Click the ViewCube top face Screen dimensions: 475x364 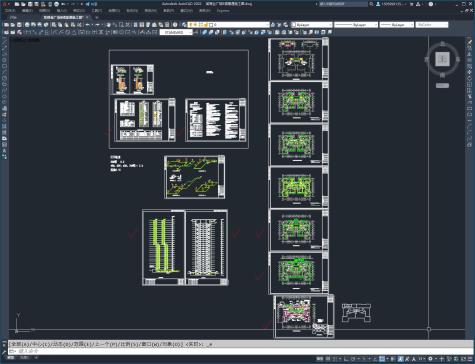(442, 59)
